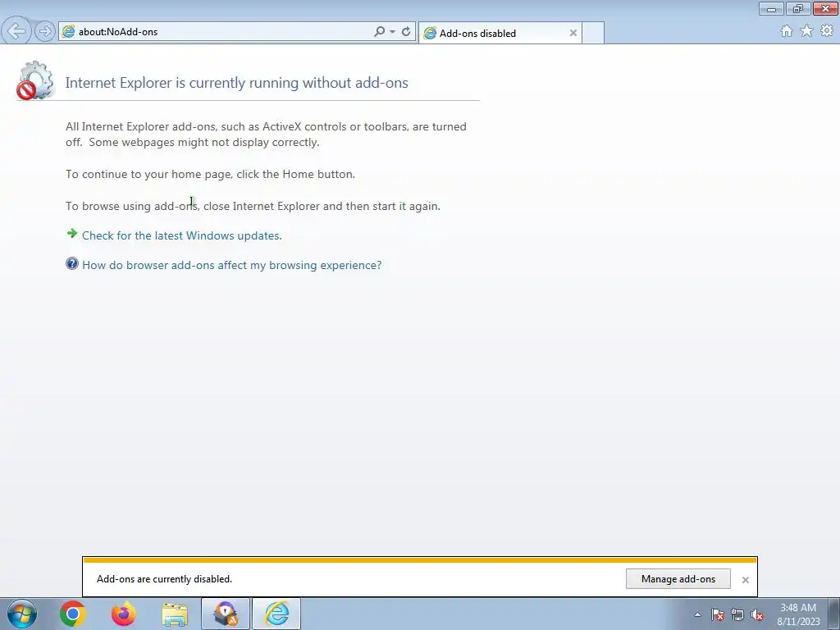Click the Internet Explorer icon in address bar
The image size is (840, 630).
[x=68, y=32]
